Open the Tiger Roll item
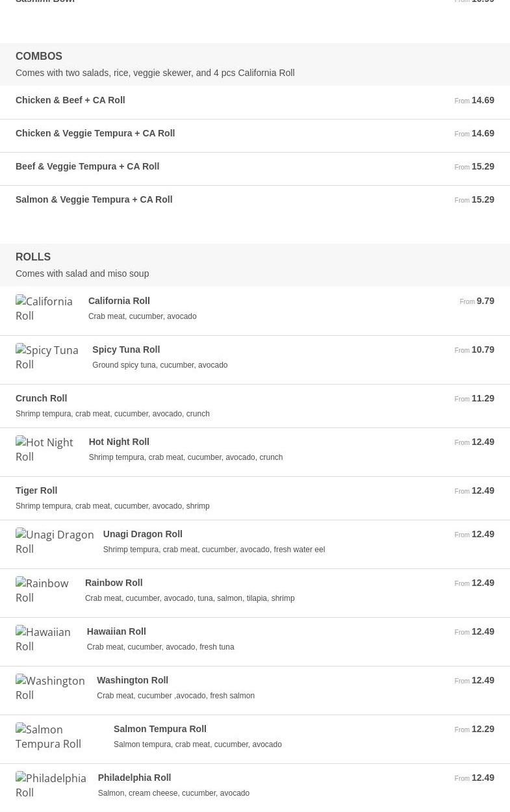510x812 pixels. point(36,491)
